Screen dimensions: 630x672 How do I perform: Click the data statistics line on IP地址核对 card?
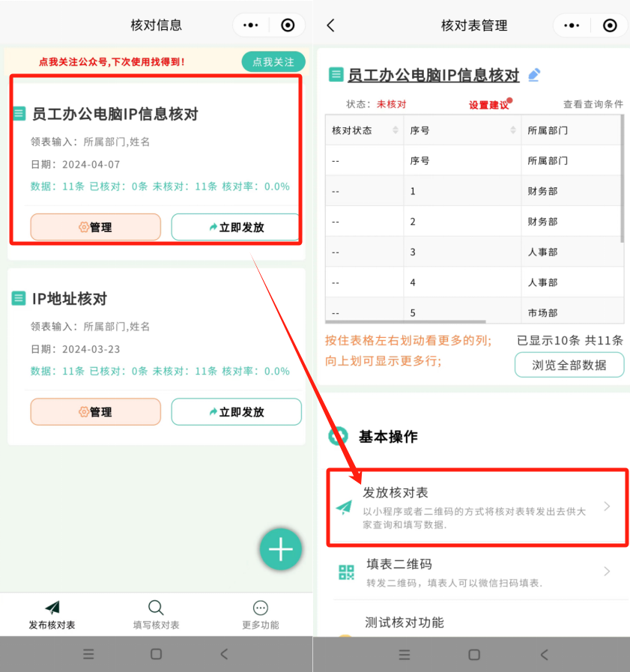tap(160, 371)
